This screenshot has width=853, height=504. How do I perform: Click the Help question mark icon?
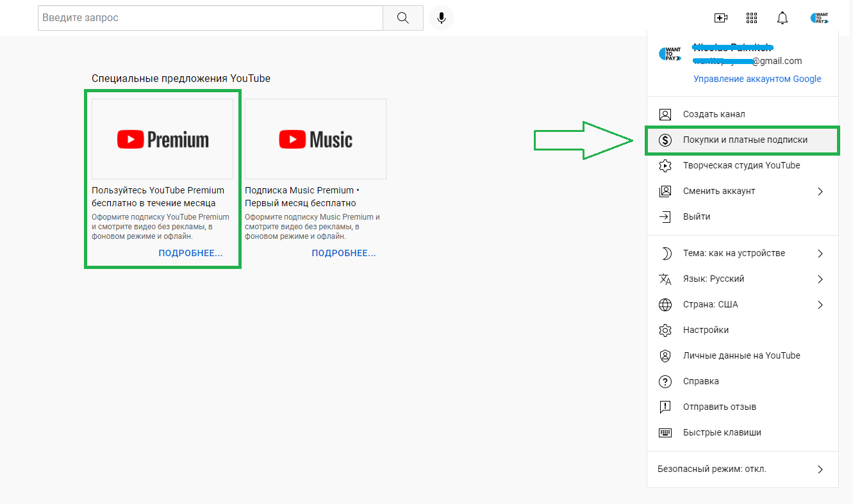click(x=665, y=381)
